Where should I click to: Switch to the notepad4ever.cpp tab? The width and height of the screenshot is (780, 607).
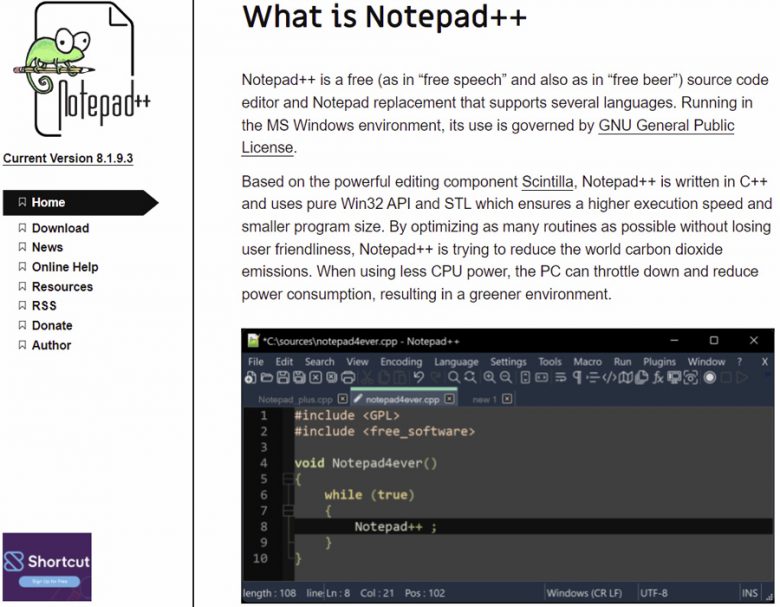[402, 400]
